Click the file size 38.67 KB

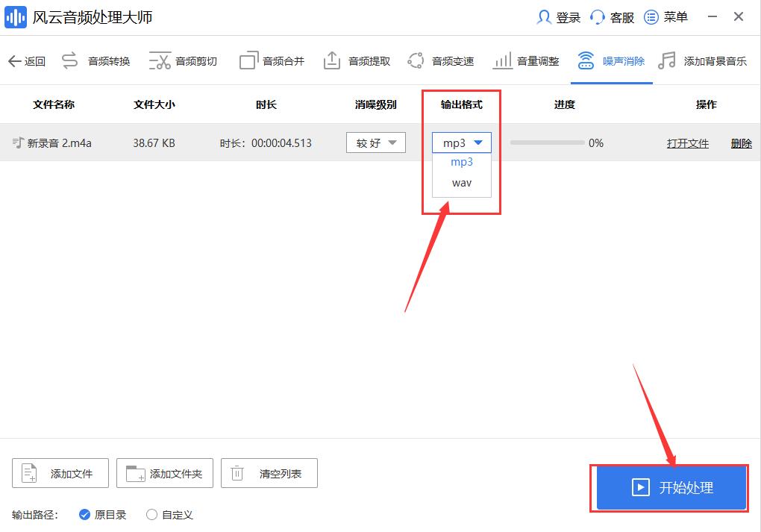pyautogui.click(x=154, y=143)
